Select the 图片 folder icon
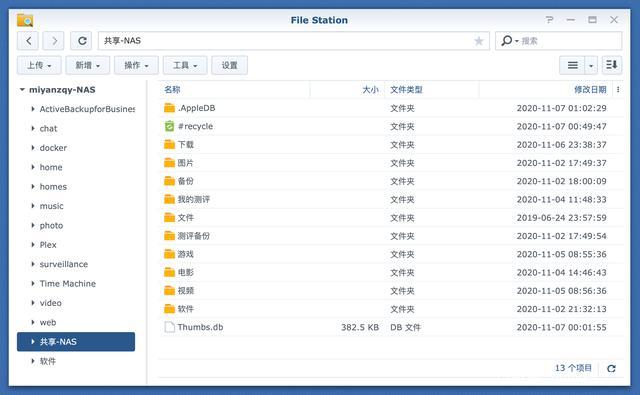Screen dimensions: 640x395 point(169,163)
